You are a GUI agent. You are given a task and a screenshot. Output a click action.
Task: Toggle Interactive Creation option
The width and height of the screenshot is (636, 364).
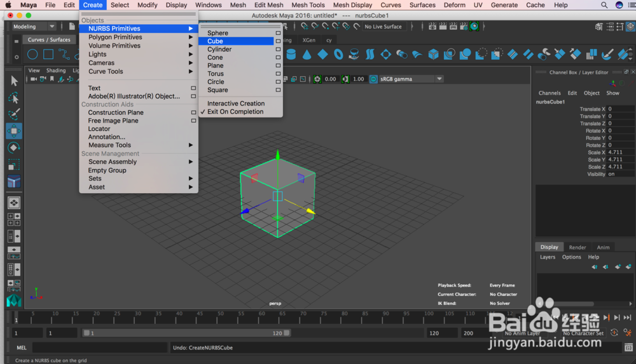click(236, 104)
